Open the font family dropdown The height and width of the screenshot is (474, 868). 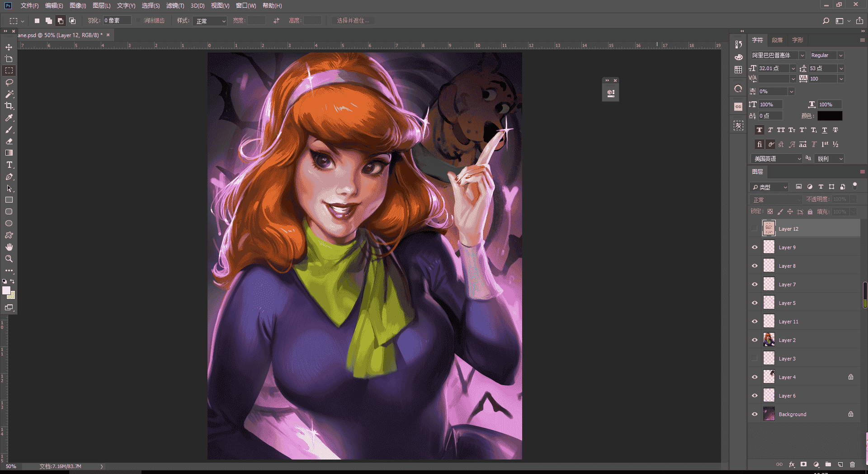tap(802, 55)
